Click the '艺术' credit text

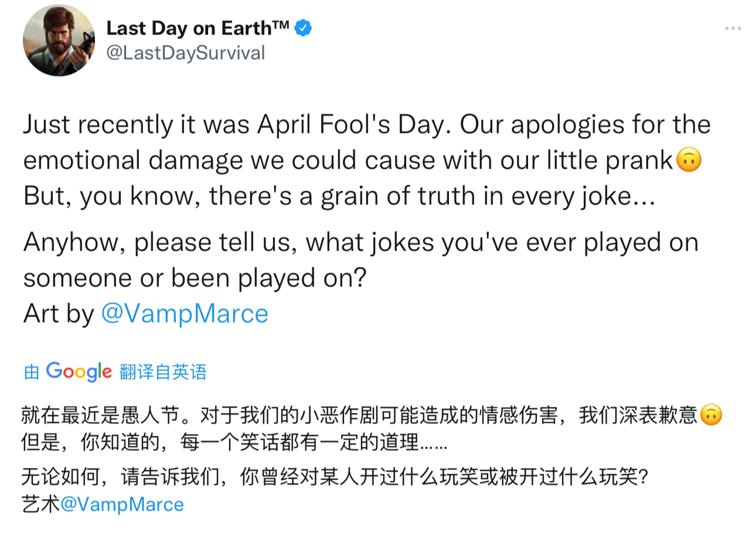(x=41, y=504)
